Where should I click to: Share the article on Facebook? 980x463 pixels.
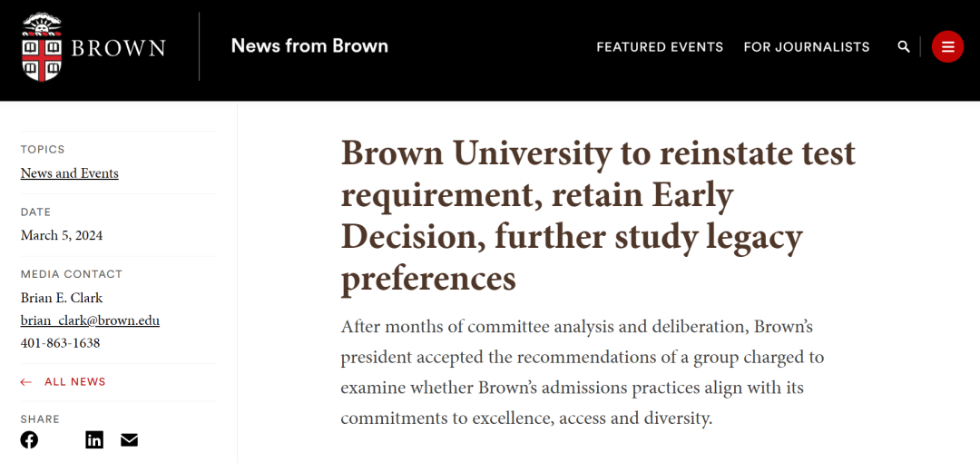30,440
